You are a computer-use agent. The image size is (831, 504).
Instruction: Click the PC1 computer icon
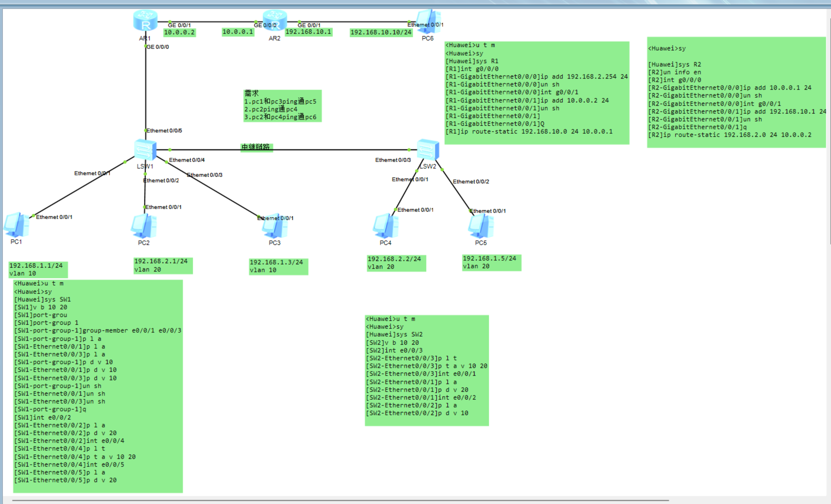pyautogui.click(x=16, y=225)
